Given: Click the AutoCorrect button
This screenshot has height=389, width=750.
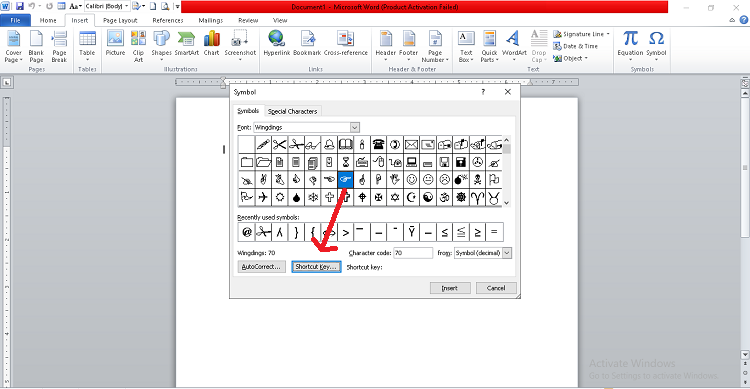Looking at the screenshot, I should click(x=262, y=267).
